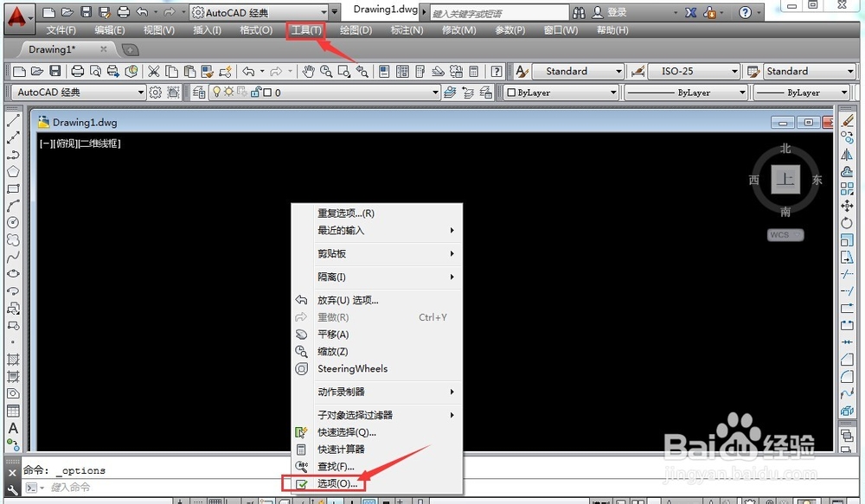
Task: Click the ViewCube 北 compass direction
Action: (785, 149)
